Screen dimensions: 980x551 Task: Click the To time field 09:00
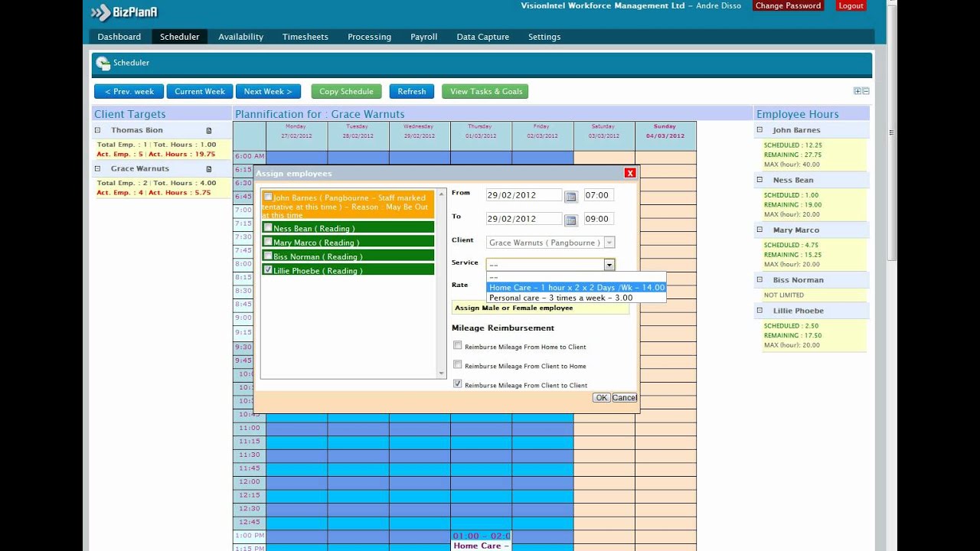[x=599, y=219]
